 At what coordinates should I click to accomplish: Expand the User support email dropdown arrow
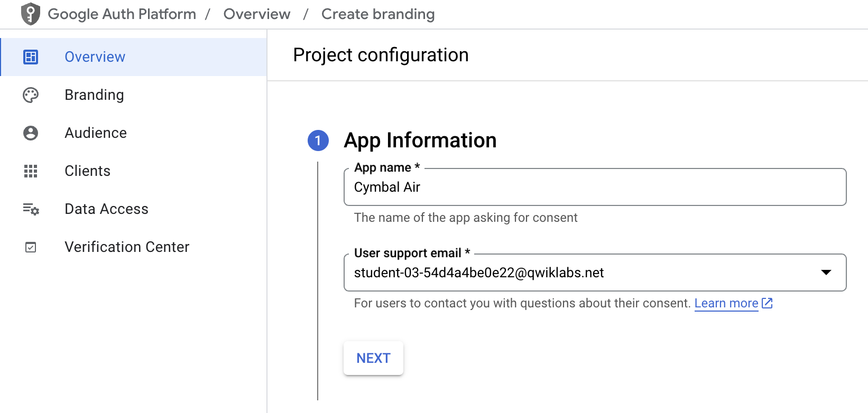tap(826, 273)
